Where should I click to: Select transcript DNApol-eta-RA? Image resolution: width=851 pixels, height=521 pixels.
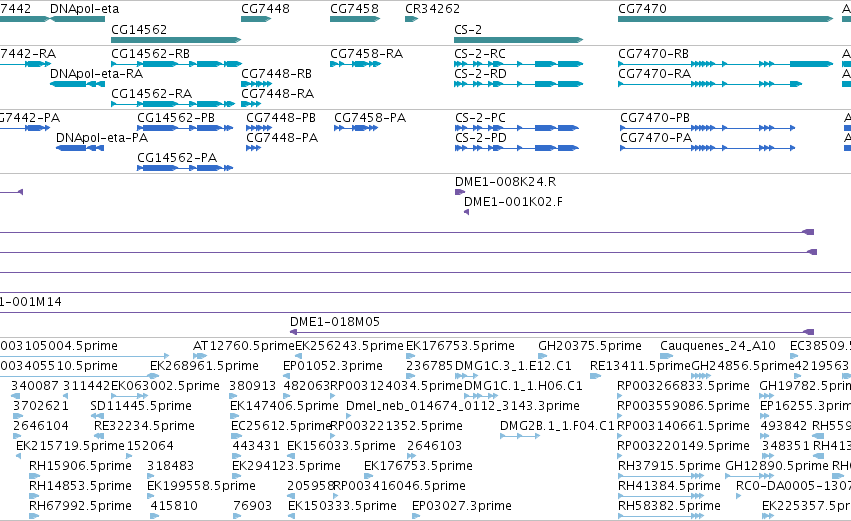[x=97, y=74]
